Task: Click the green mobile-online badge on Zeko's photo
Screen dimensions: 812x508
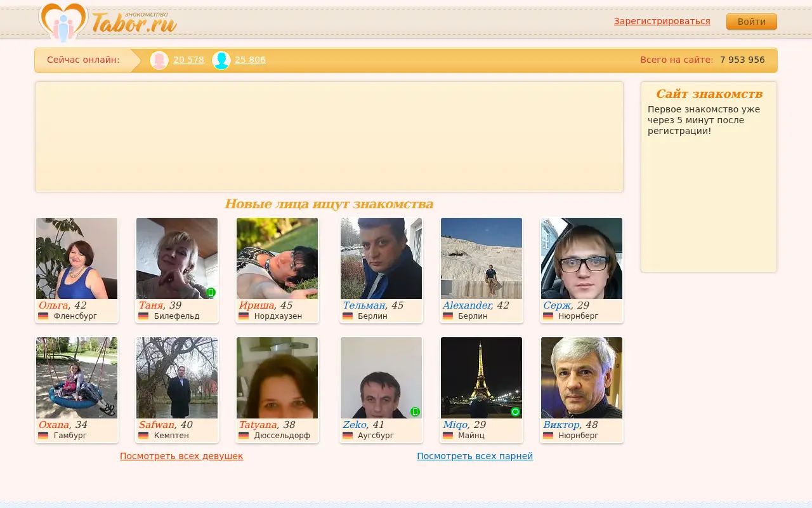Action: coord(416,411)
